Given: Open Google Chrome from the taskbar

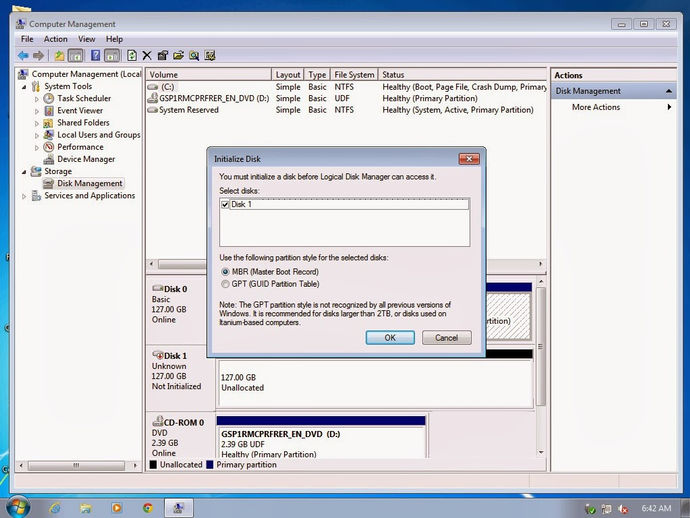Looking at the screenshot, I should [148, 508].
